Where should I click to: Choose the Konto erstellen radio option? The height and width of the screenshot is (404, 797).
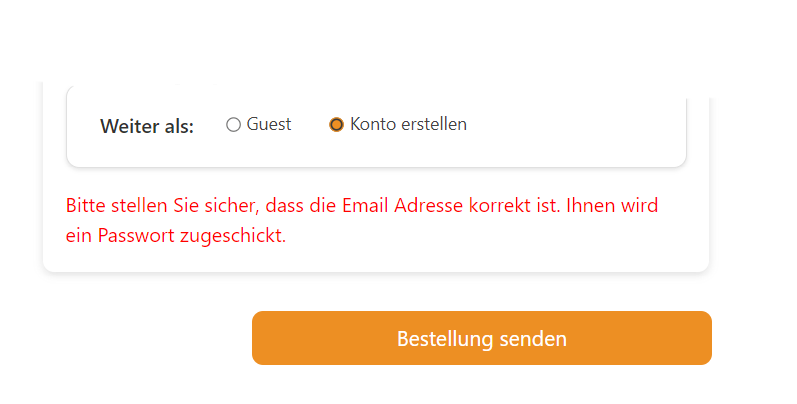(336, 125)
